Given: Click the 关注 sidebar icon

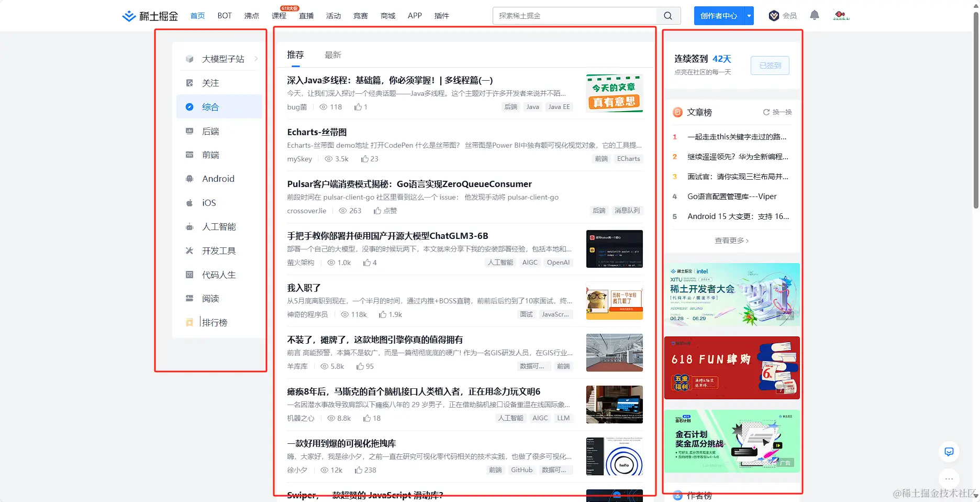Looking at the screenshot, I should 190,83.
